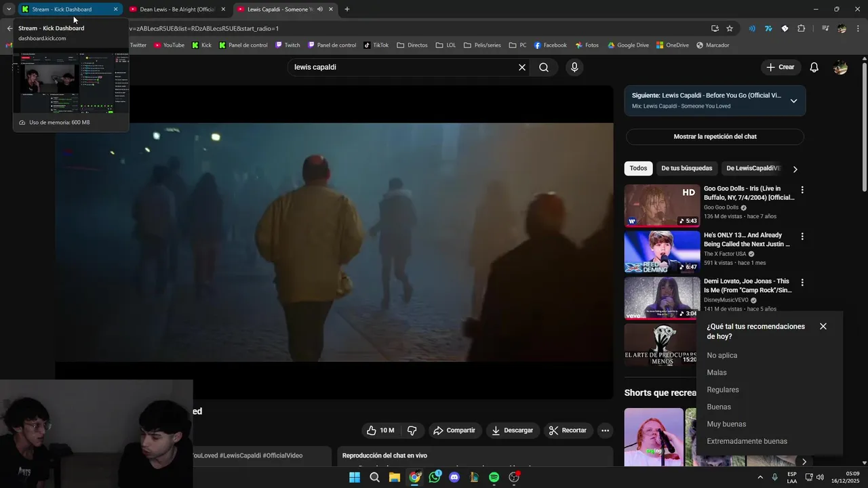This screenshot has width=868, height=488.
Task: Choose Regulares in the survey
Action: (x=723, y=390)
